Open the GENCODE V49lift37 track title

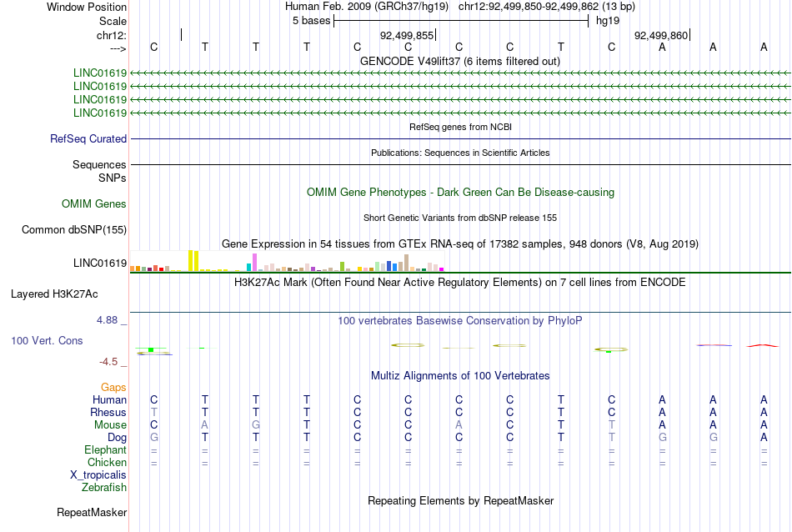click(x=460, y=61)
